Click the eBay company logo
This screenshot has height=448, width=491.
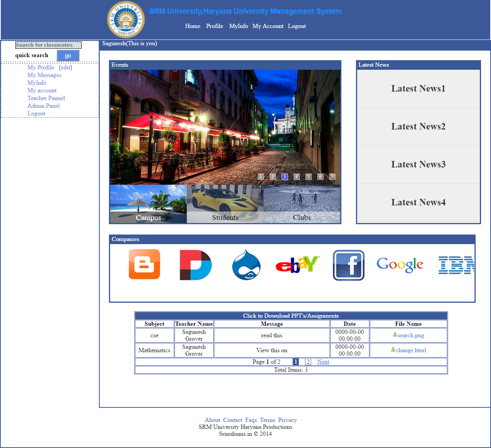click(298, 264)
